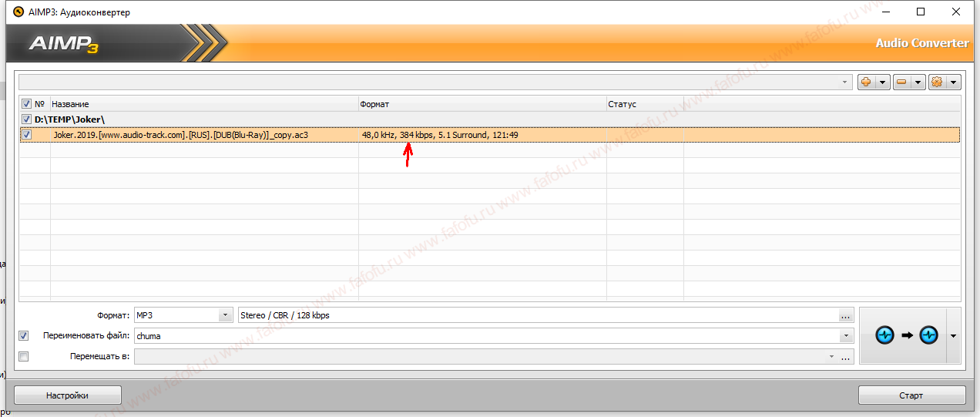Toggle the select-all checkbox in the header

[x=26, y=104]
